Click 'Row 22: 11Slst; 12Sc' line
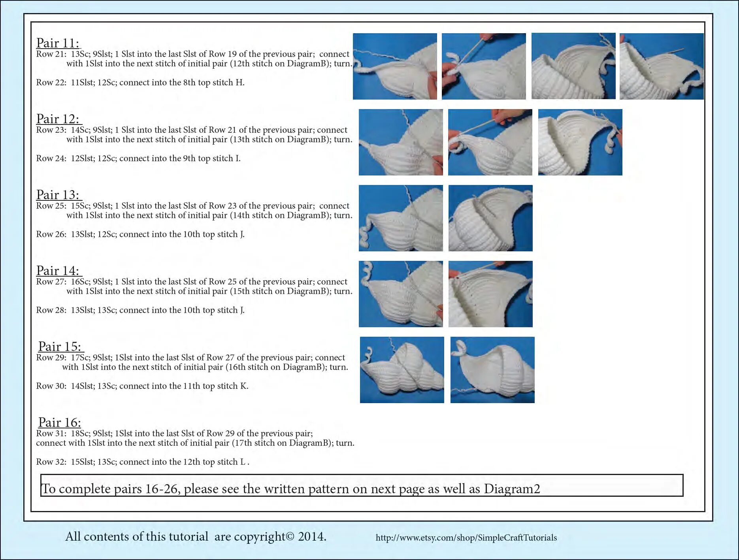Viewport: 739px width, 560px height. tap(140, 83)
